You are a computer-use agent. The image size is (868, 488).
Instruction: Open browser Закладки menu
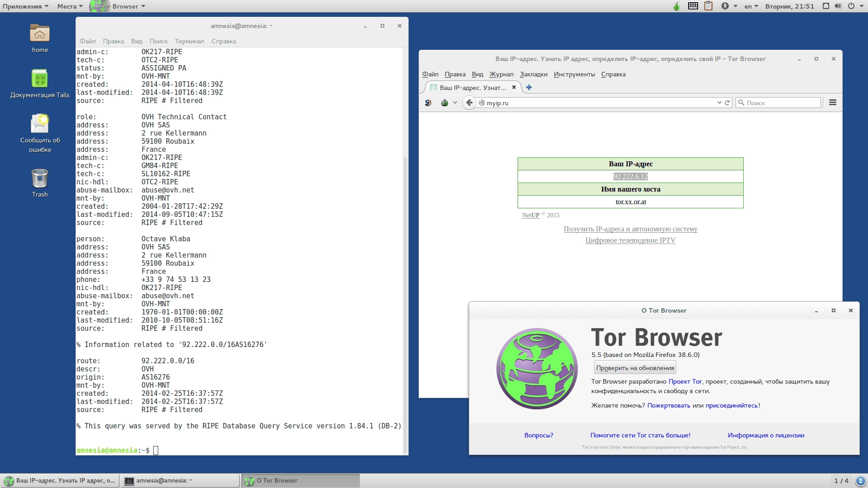point(533,74)
